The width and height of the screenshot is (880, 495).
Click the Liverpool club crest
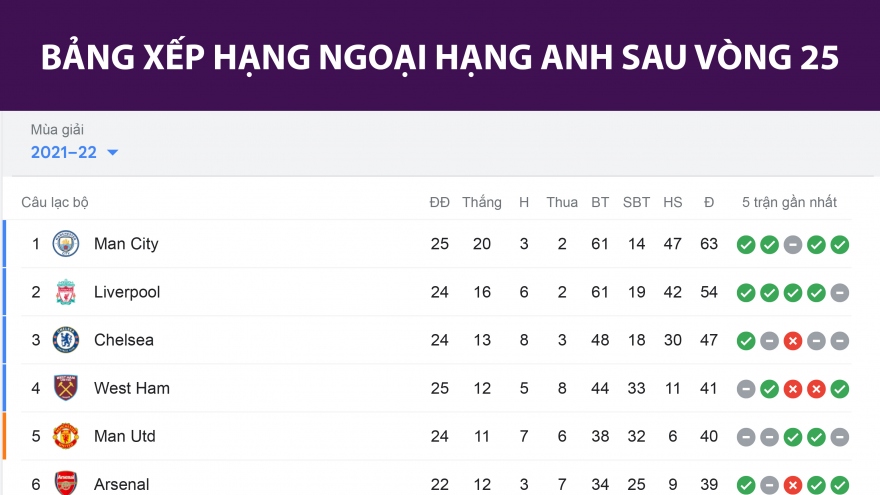tap(66, 292)
